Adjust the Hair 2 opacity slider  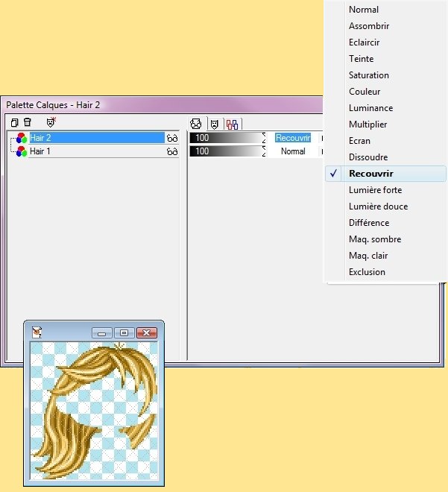click(227, 138)
